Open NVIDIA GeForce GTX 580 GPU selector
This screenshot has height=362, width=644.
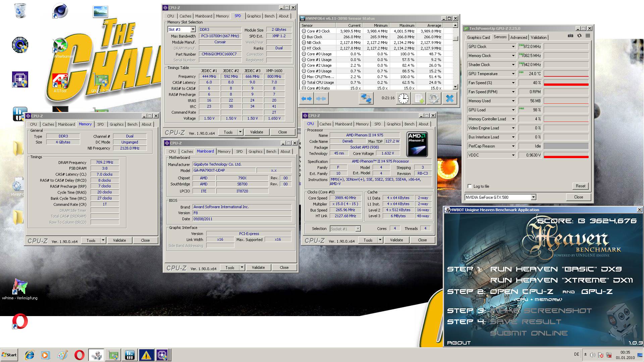[x=500, y=197]
